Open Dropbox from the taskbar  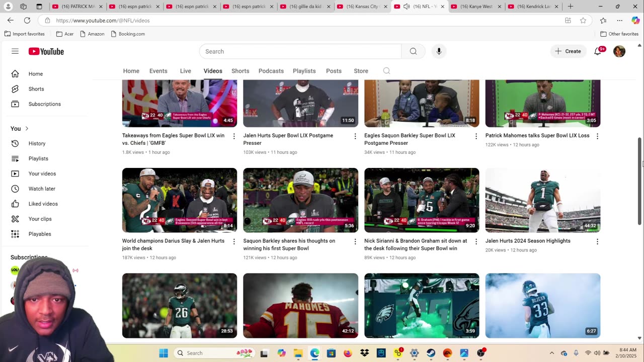(364, 353)
